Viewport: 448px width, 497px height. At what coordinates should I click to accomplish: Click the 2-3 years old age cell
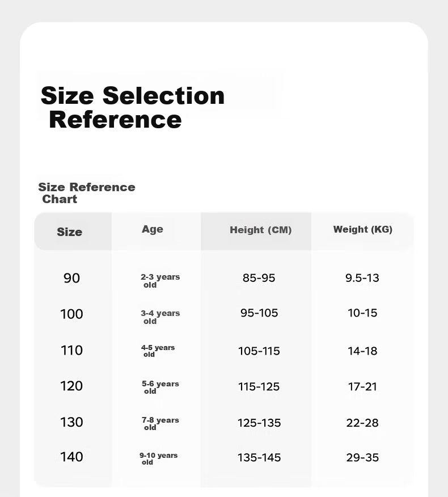click(160, 281)
